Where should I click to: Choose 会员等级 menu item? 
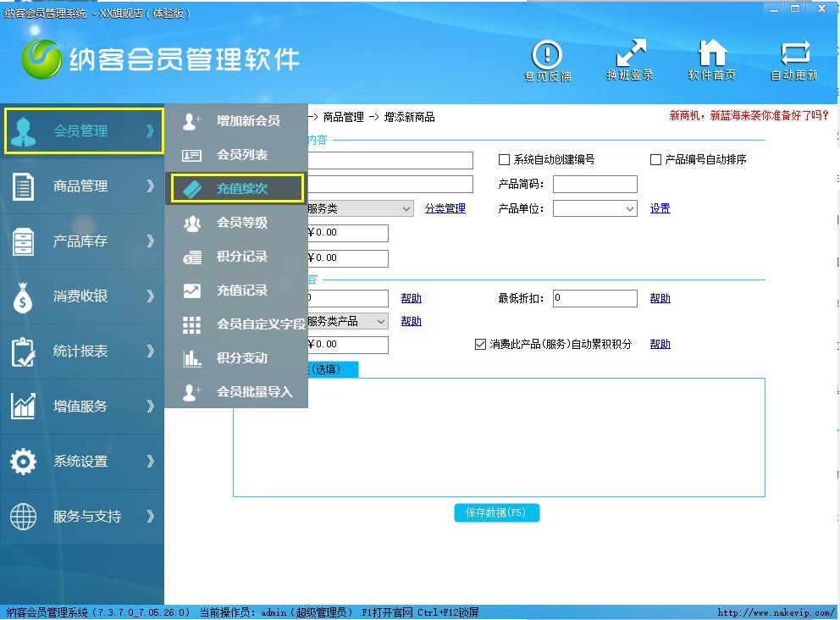pos(241,223)
